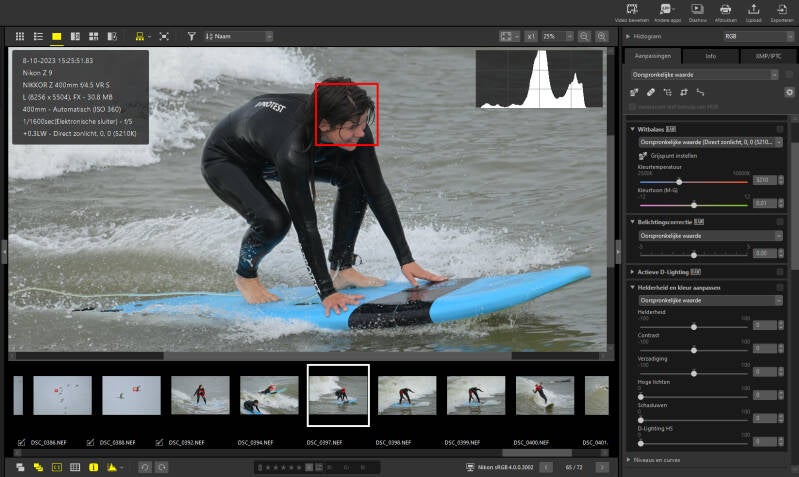
Task: Open the top Oorspronkelijke waarde adjustments dropdown
Action: [704, 74]
